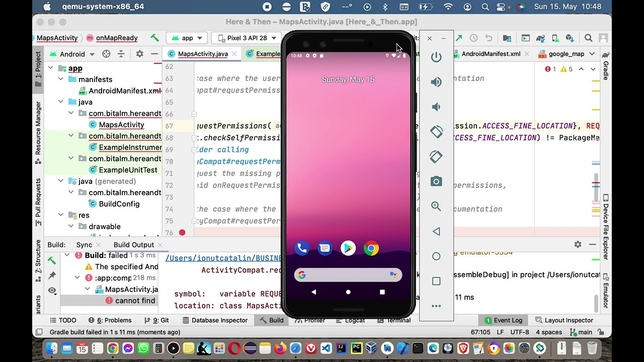Toggle breakpoint on line 76
The image size is (644, 362).
click(182, 232)
